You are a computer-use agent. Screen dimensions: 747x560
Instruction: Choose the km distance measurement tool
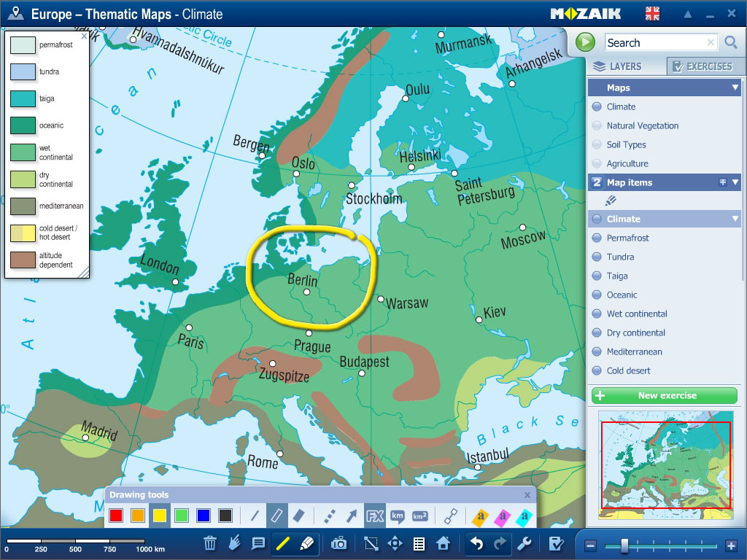(397, 516)
